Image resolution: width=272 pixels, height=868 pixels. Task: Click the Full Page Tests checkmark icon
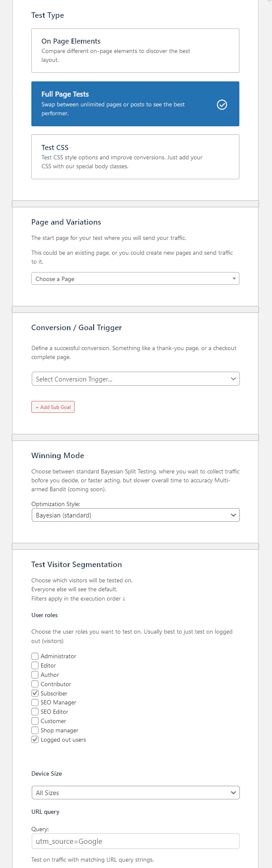[222, 104]
